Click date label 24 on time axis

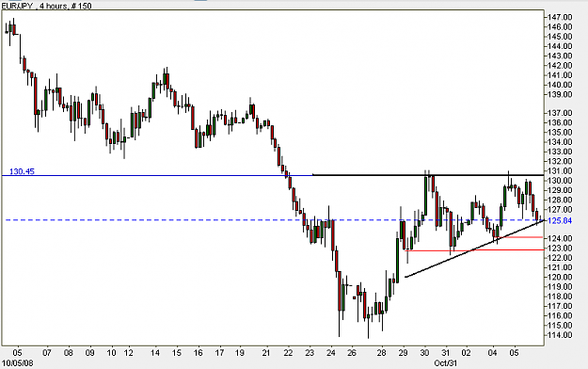tap(331, 353)
